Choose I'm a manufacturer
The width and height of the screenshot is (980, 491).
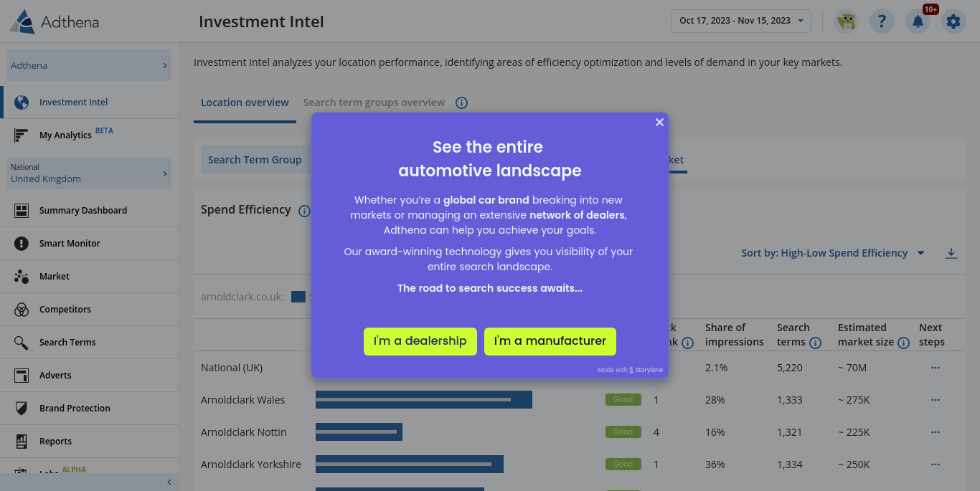pos(550,341)
